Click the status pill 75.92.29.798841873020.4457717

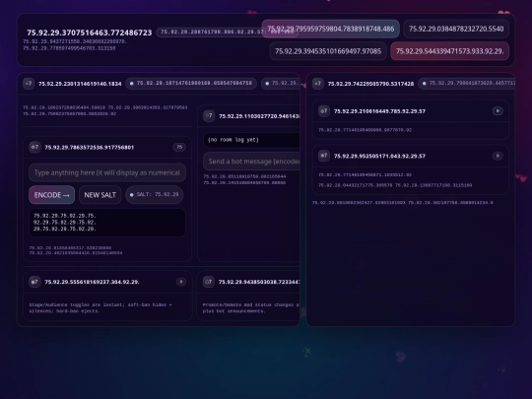tap(467, 84)
